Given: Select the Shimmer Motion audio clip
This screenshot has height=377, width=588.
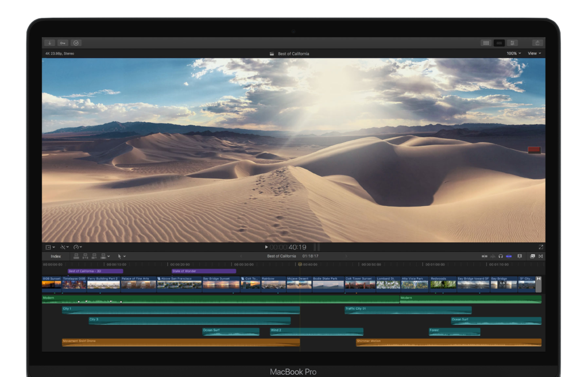Looking at the screenshot, I should (448, 342).
